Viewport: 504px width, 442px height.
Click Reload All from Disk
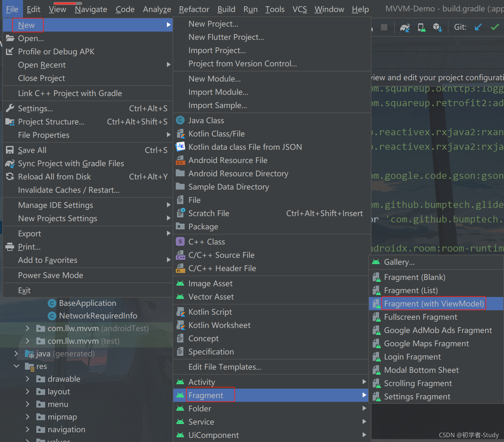click(x=88, y=177)
